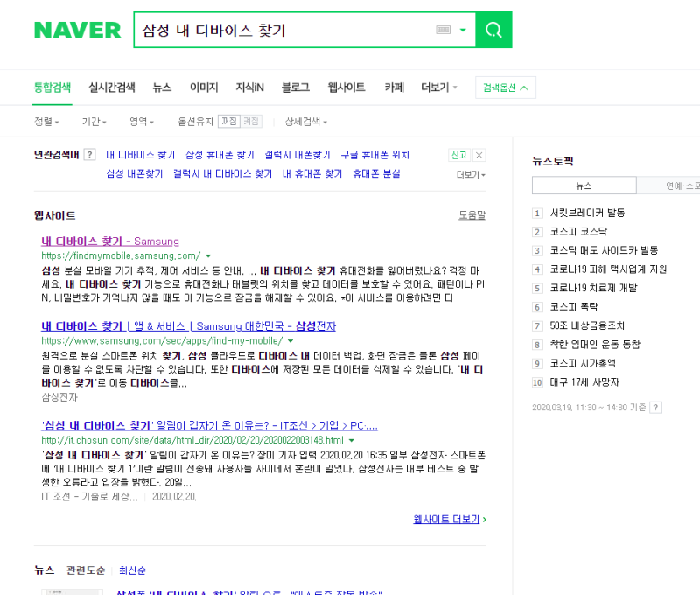Open the 도움말 help link
The width and height of the screenshot is (700, 595).
[x=472, y=215]
